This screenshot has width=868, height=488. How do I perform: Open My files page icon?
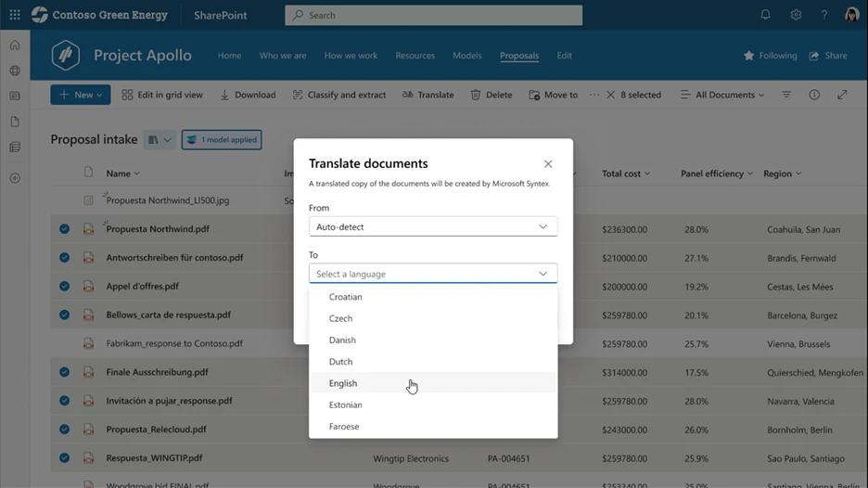coord(15,122)
